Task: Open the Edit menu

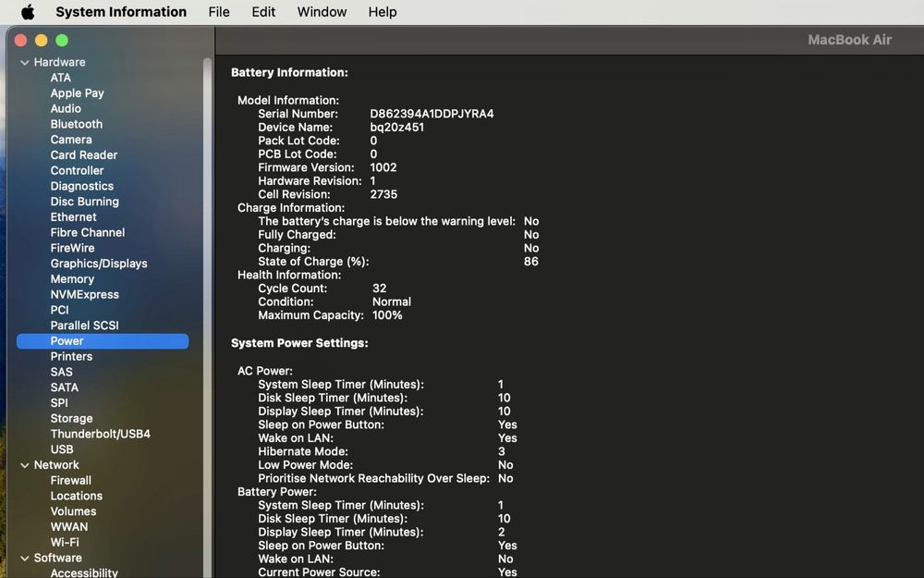Action: pyautogui.click(x=263, y=12)
